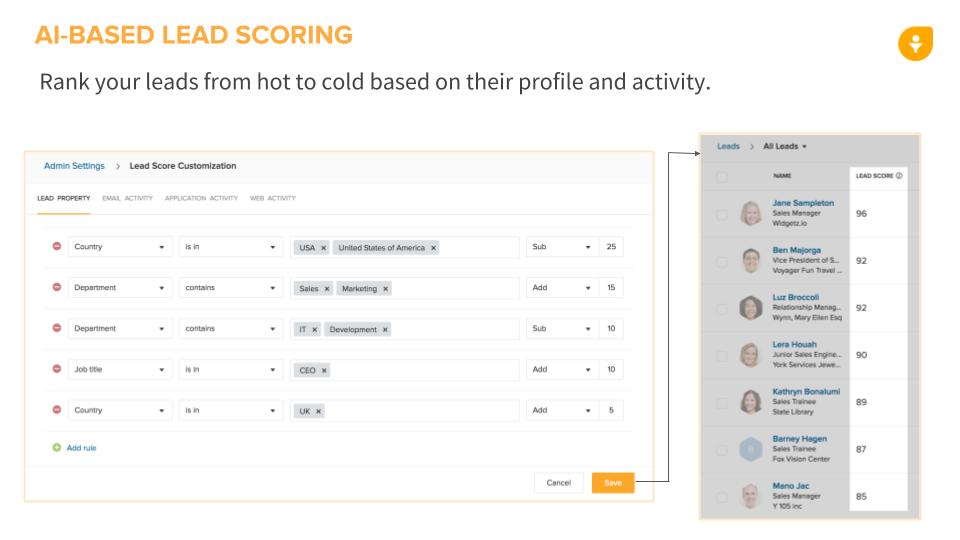Select all leads with header checkbox
This screenshot has width=960, height=540.
coord(722,176)
